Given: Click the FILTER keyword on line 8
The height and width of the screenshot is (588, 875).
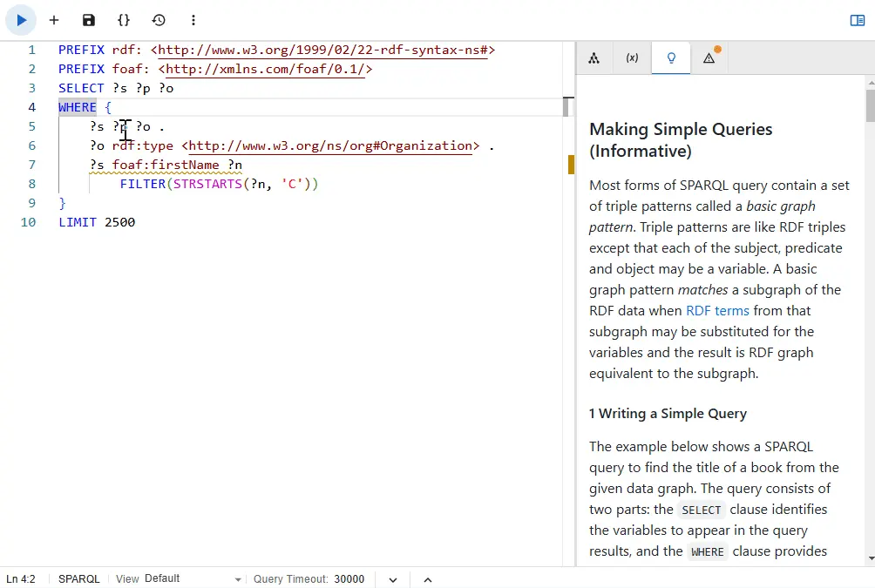Looking at the screenshot, I should point(143,184).
